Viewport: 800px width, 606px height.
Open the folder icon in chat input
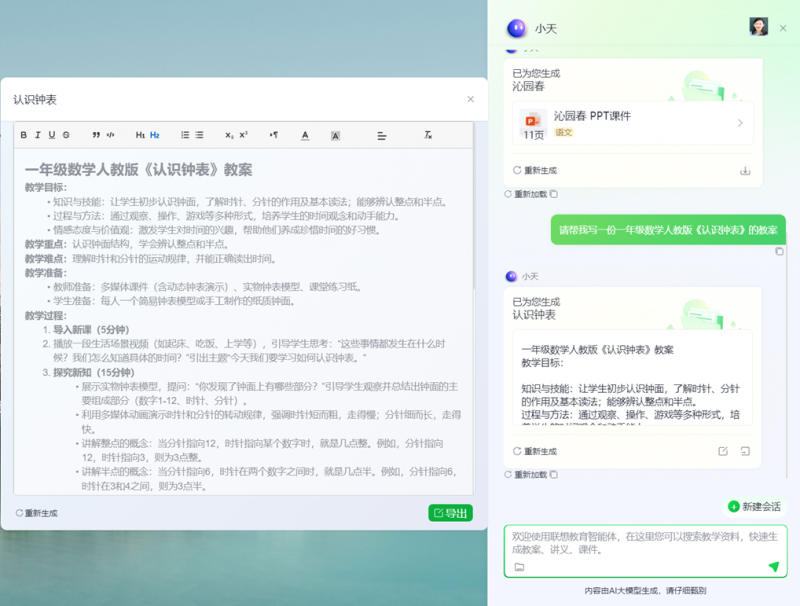519,567
